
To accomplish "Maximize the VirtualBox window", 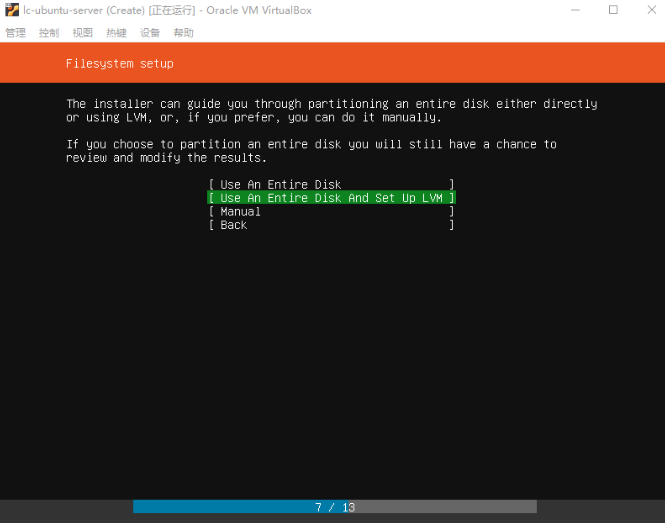I will [613, 10].
